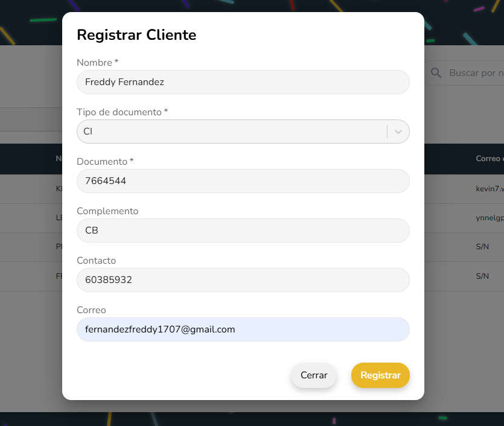The width and height of the screenshot is (504, 426).
Task: Click the Documento field containing 7664544
Action: point(243,181)
